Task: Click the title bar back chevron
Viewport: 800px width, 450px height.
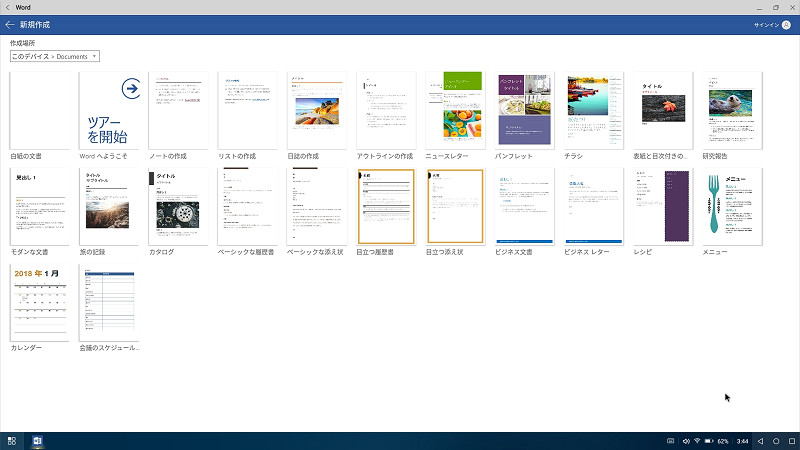Action: point(7,7)
